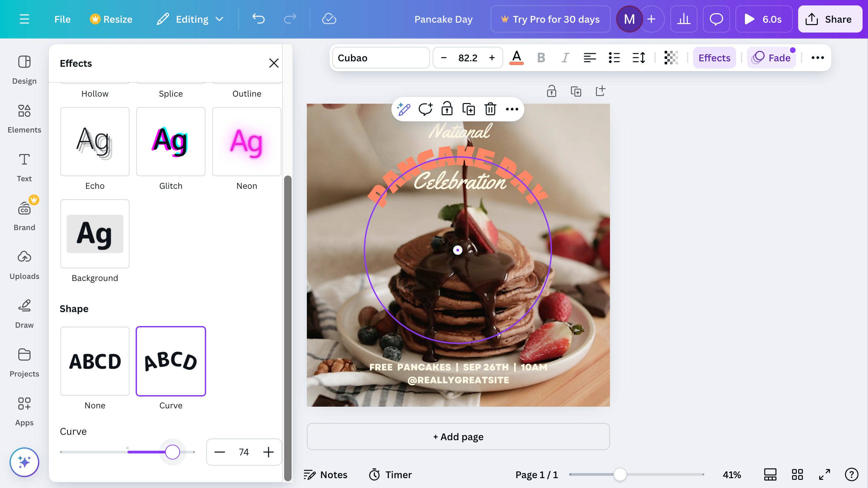
Task: Open the Fade animation option
Action: (x=771, y=58)
